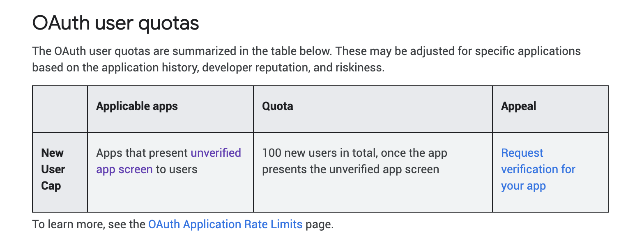This screenshot has width=644, height=252.
Task: Click the intro paragraph about OAuth quotas
Action: [306, 60]
